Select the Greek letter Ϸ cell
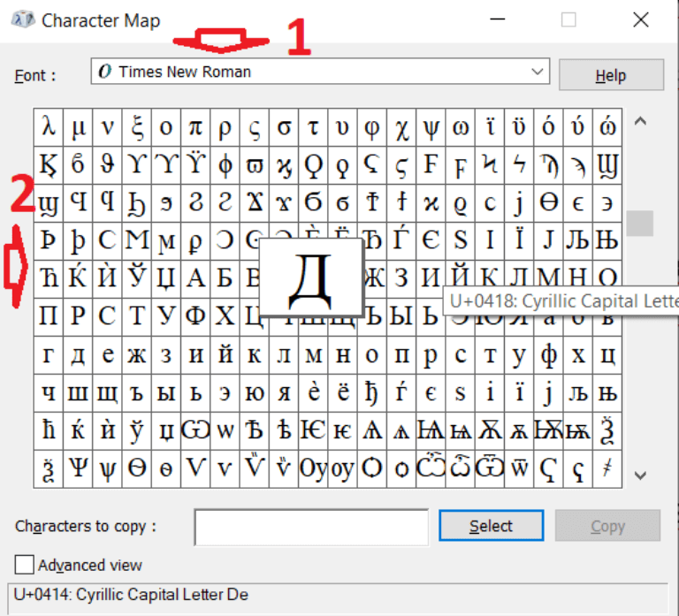This screenshot has width=679, height=616. (x=49, y=240)
